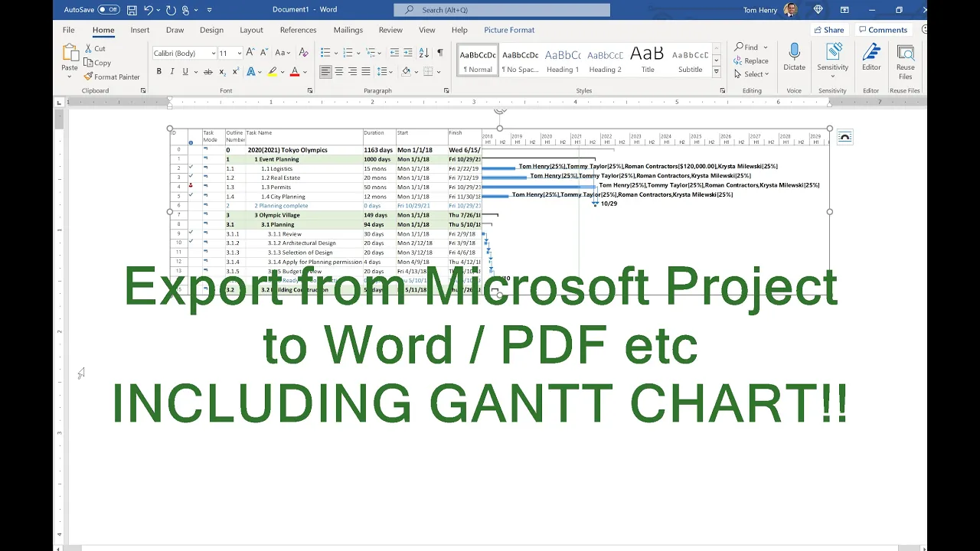Open the Review tab

tap(390, 30)
